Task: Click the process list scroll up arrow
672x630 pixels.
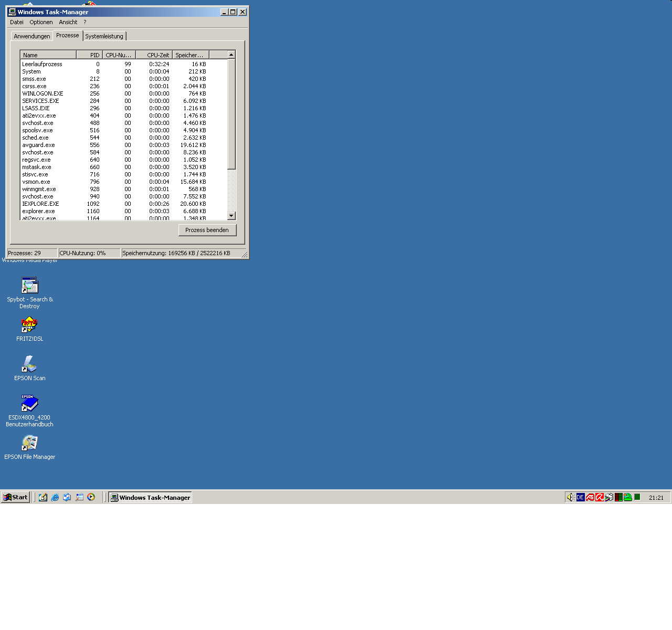Action: 231,55
